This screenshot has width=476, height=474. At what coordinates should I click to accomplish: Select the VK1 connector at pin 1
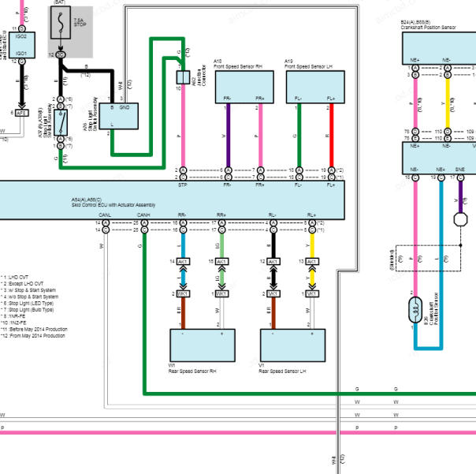pos(312,294)
